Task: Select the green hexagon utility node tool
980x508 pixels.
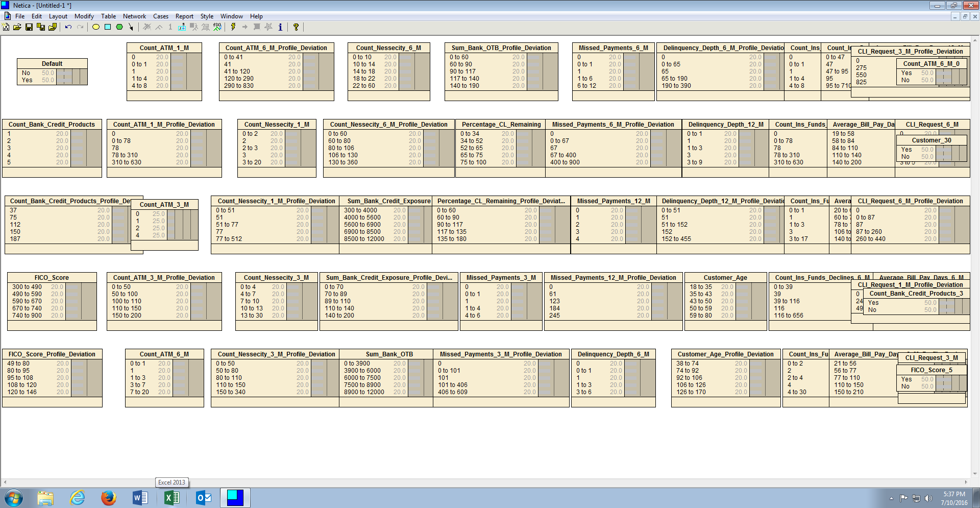Action: point(119,27)
